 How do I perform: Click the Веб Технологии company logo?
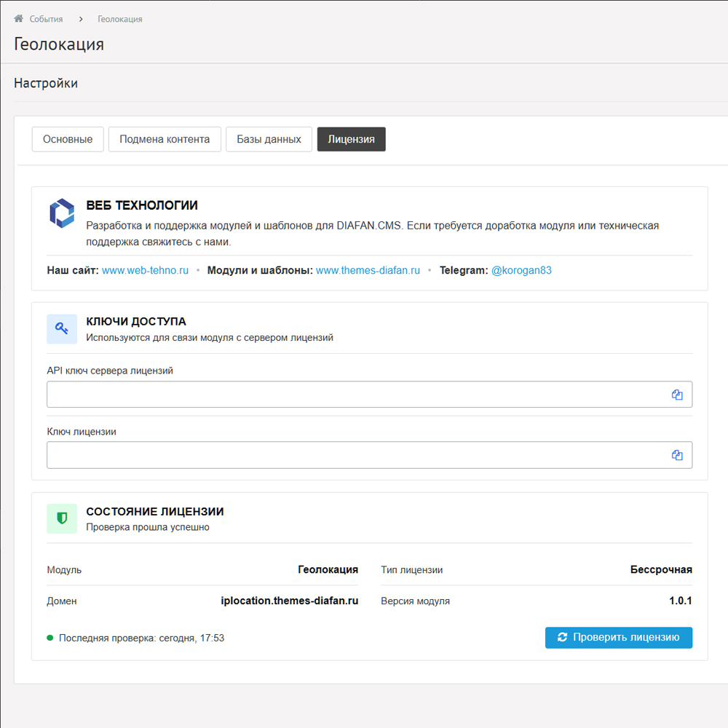pos(62,213)
